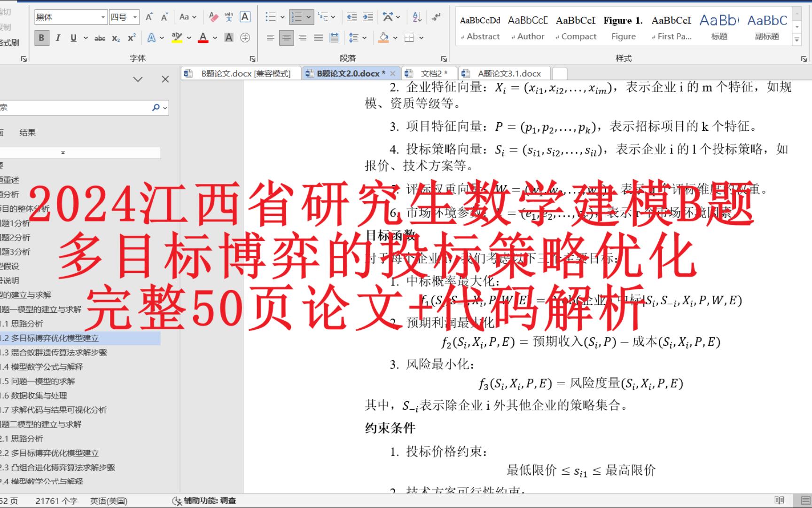
Task: Click the navigation pane search field
Action: (75, 108)
